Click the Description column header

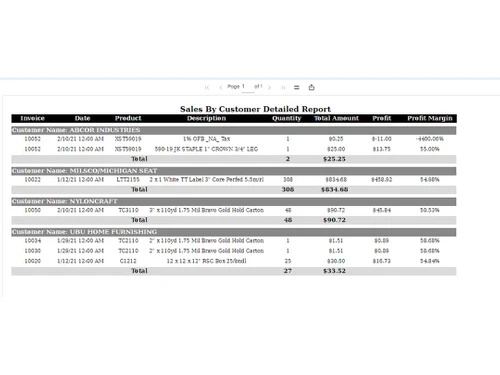206,118
